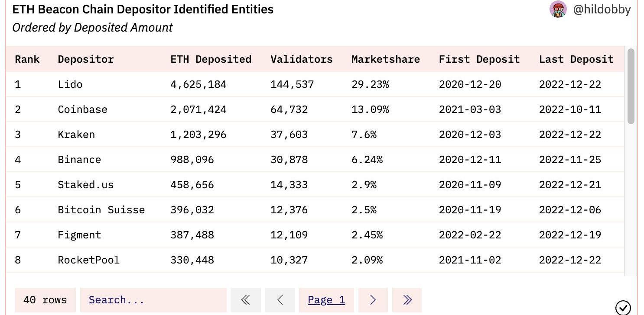Image resolution: width=644 pixels, height=315 pixels.
Task: Click the checkmark status icon
Action: click(x=623, y=308)
